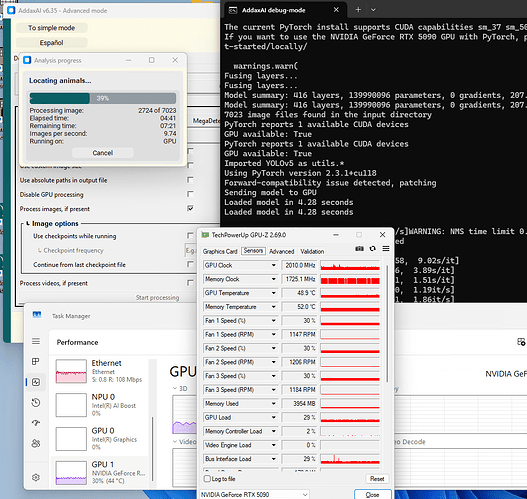Open Task Manager navigation hamburger menu
Screen dimensions: 527x499
[x=36, y=341]
